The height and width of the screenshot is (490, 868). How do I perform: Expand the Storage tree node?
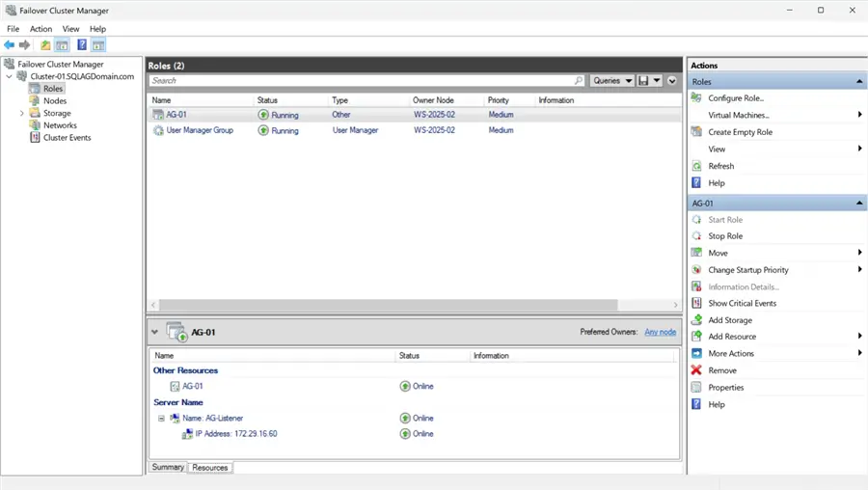[x=21, y=113]
